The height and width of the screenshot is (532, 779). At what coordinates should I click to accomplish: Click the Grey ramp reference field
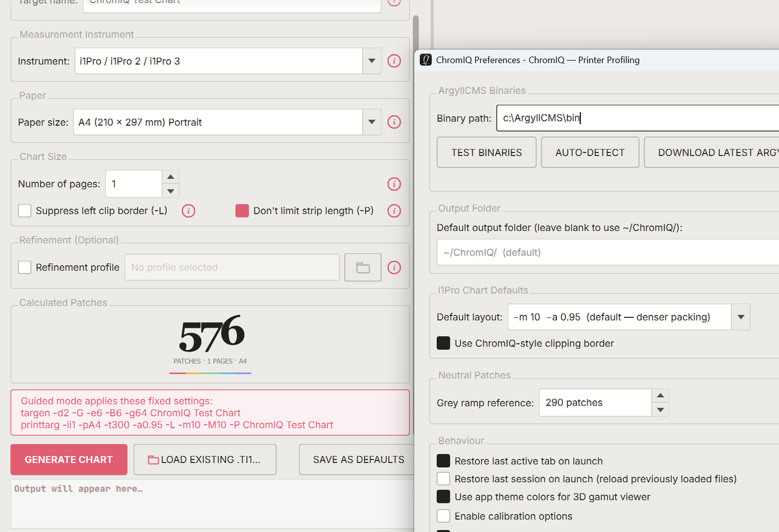pyautogui.click(x=595, y=402)
